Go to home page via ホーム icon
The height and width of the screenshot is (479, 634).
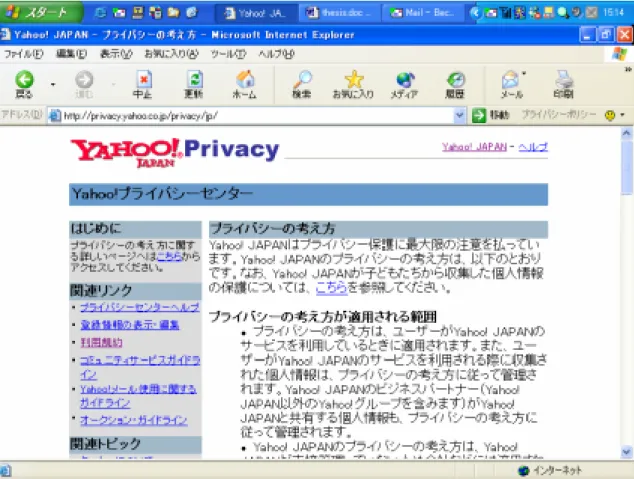[244, 84]
